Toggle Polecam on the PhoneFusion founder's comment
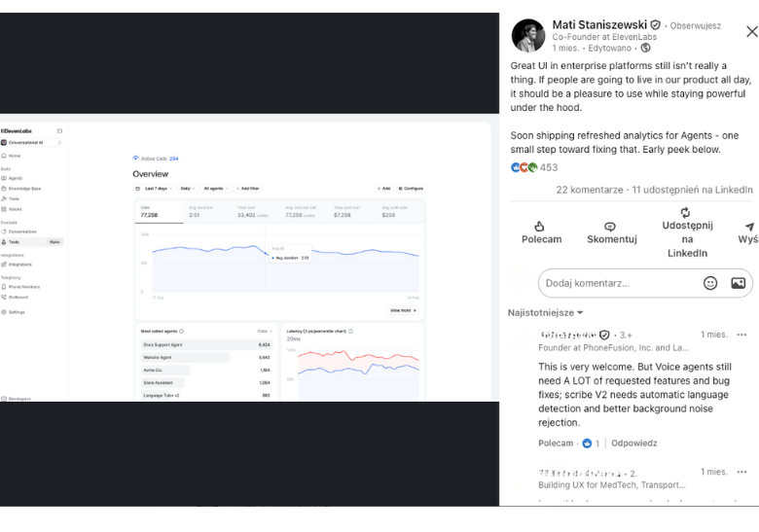This screenshot has width=759, height=532. pos(556,443)
